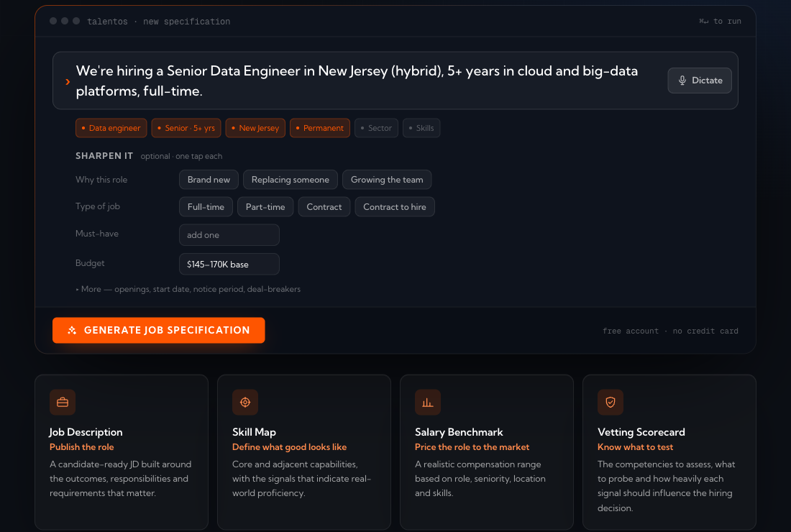The image size is (791, 532).
Task: Click the sparkle icon on Generate button
Action: (x=72, y=330)
